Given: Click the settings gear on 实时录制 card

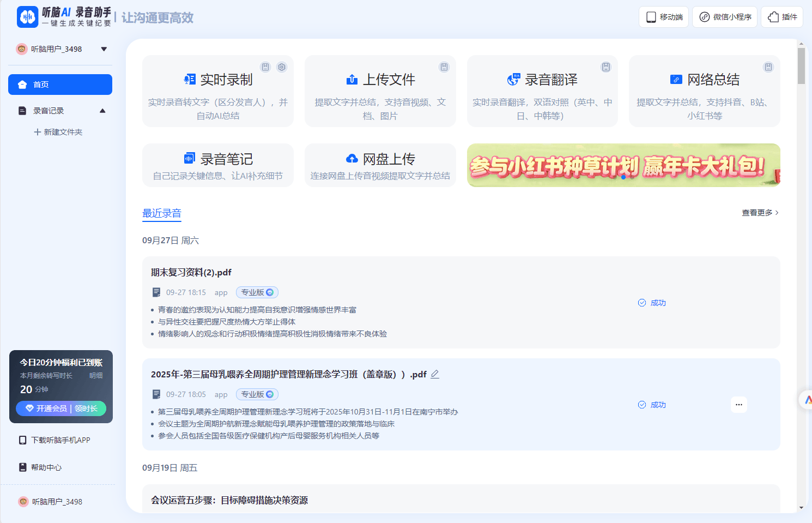Looking at the screenshot, I should tap(282, 67).
